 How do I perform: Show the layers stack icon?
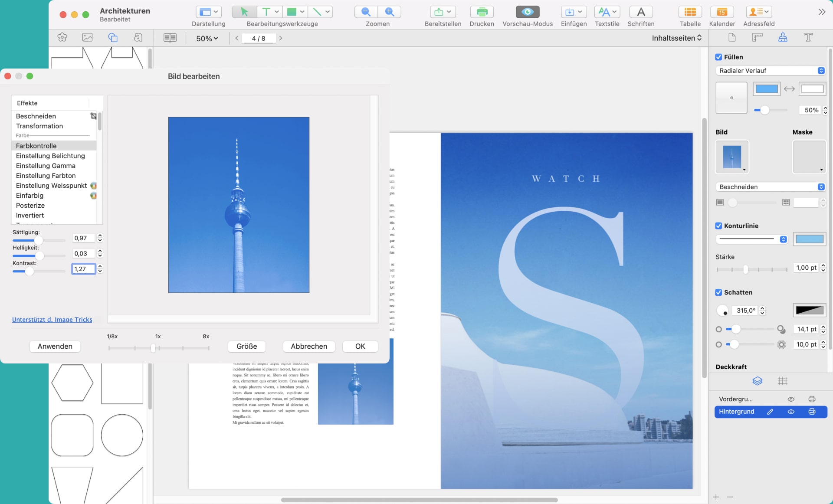tap(758, 381)
